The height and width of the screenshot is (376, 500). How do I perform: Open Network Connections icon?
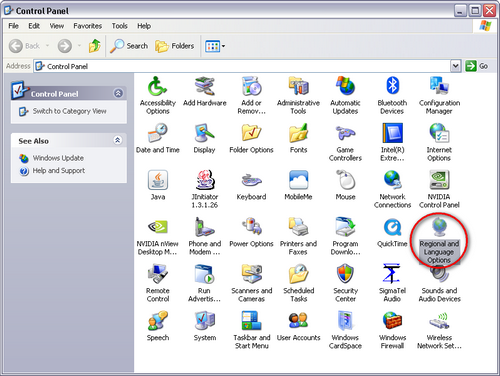(x=392, y=180)
